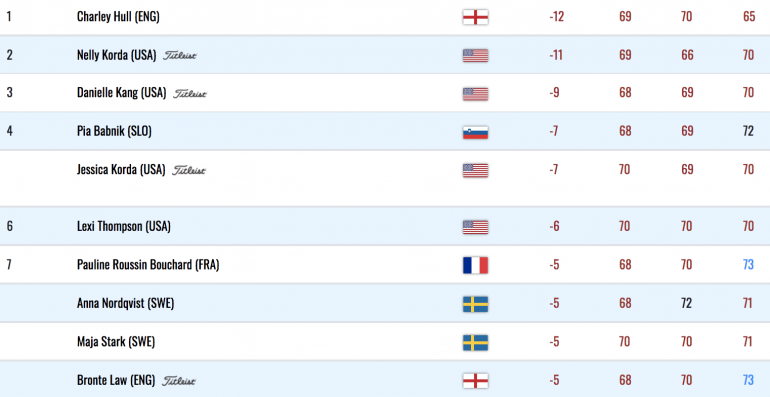This screenshot has width=770, height=397.
Task: Click the USA flag in Lexi Thompson's row
Action: [475, 227]
